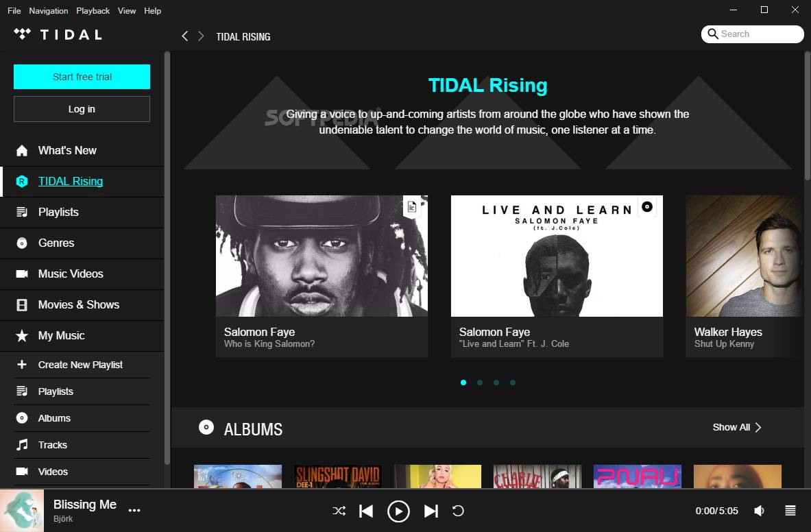Select the TIDAL Rising link
Viewport: 811px width, 532px height.
pos(71,182)
